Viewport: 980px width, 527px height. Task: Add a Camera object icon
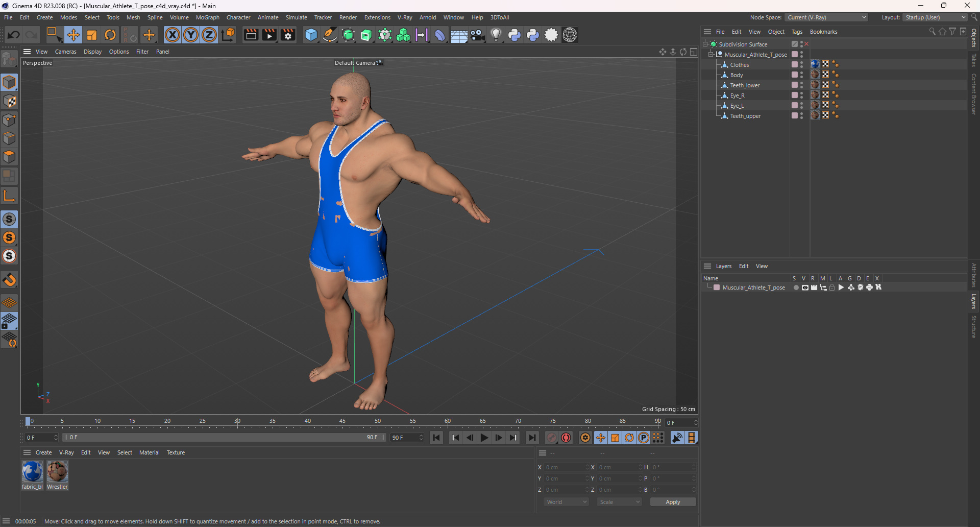pos(477,35)
